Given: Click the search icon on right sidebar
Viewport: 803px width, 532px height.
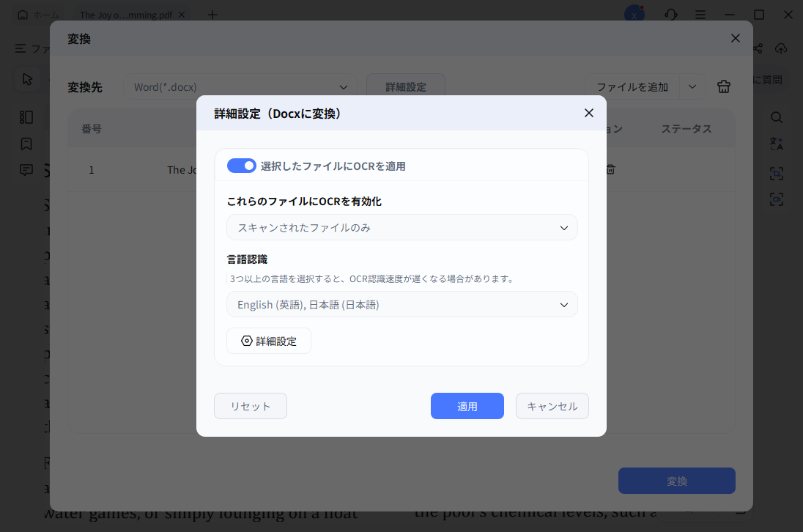Looking at the screenshot, I should click(776, 117).
